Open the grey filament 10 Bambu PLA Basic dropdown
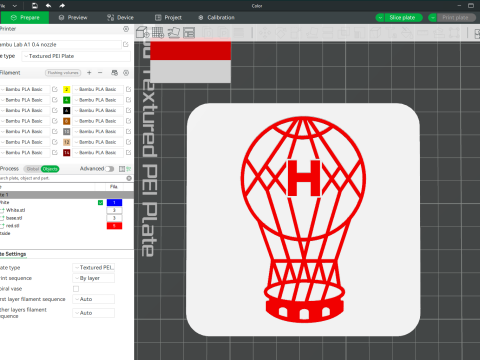This screenshot has height=360, width=480. click(x=97, y=132)
